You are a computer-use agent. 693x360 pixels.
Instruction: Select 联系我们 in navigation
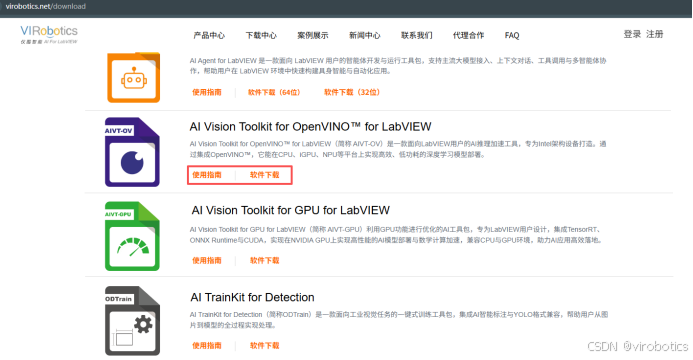[x=417, y=35]
